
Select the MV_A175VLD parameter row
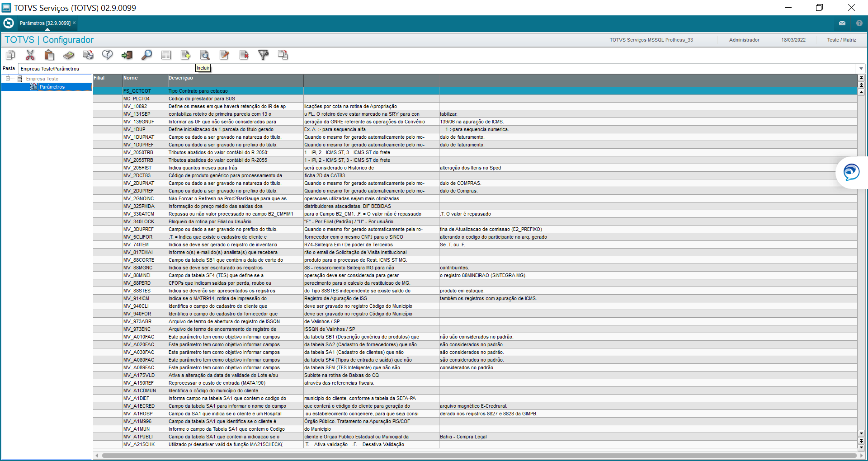tap(475, 375)
